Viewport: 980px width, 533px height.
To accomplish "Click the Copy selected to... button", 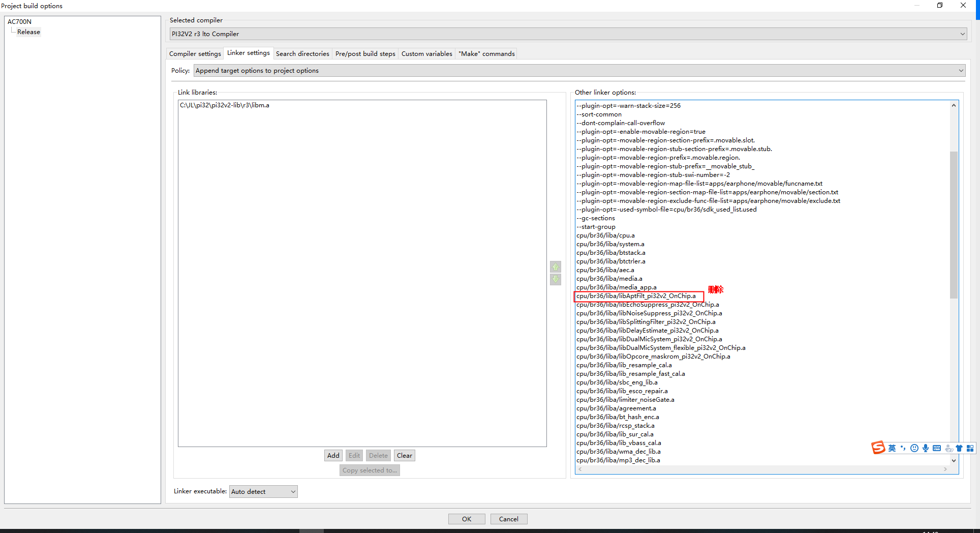I will tap(370, 470).
